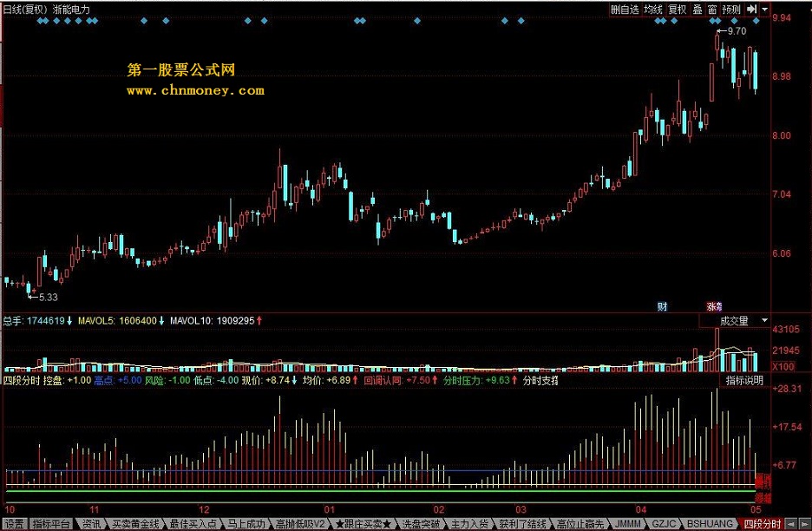The height and width of the screenshot is (531, 812).
Task: Click the 04 month marker on time axis
Action: [x=641, y=510]
